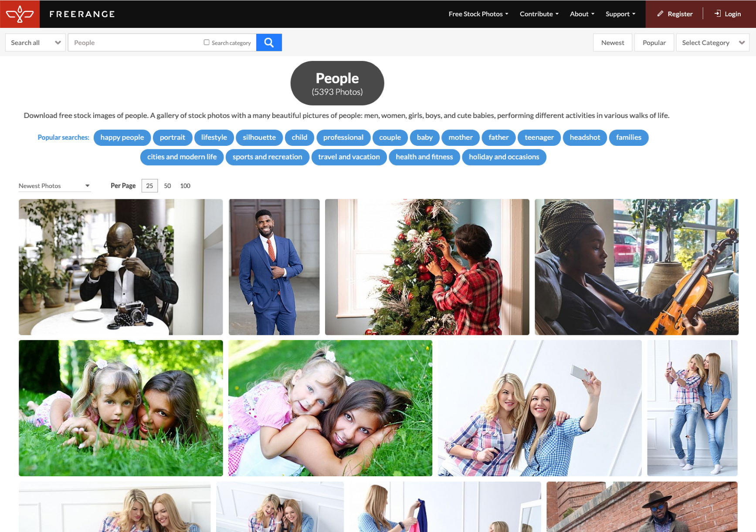
Task: Choose health and fitness tag
Action: [424, 157]
